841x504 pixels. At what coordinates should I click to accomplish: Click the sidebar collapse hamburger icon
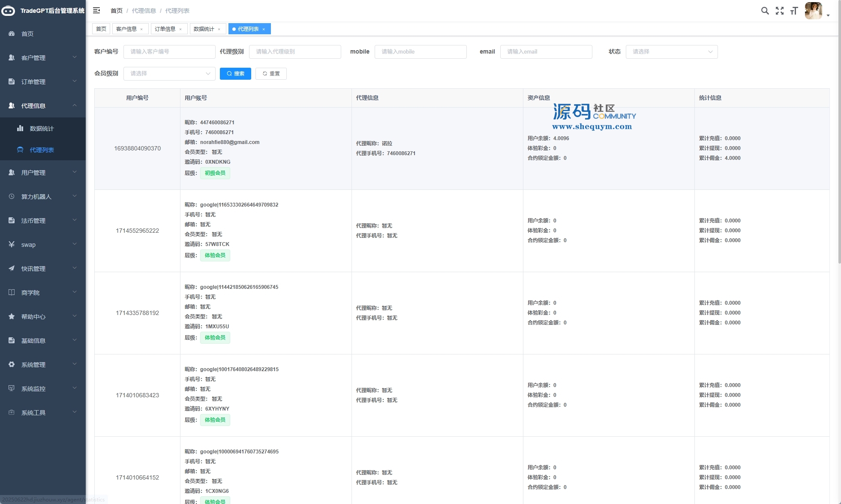coord(96,10)
